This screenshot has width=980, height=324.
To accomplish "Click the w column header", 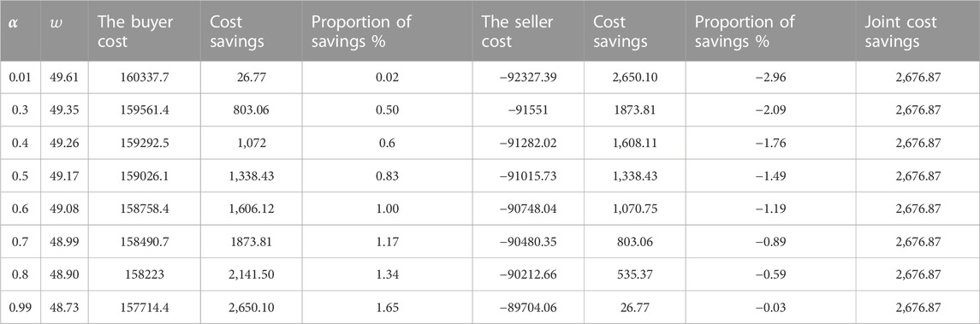I will (x=64, y=32).
